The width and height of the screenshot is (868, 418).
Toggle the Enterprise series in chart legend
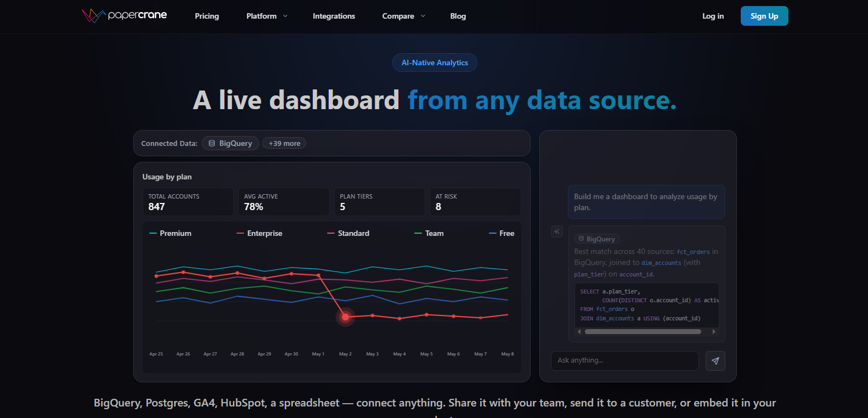[x=260, y=233]
